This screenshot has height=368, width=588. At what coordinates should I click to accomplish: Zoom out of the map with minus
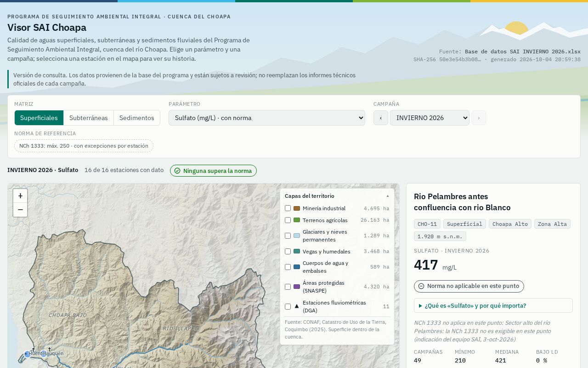tap(20, 210)
